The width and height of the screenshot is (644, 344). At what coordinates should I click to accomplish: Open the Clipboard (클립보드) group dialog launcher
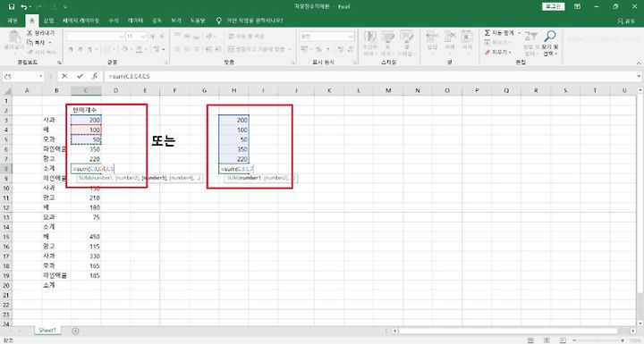tap(59, 63)
